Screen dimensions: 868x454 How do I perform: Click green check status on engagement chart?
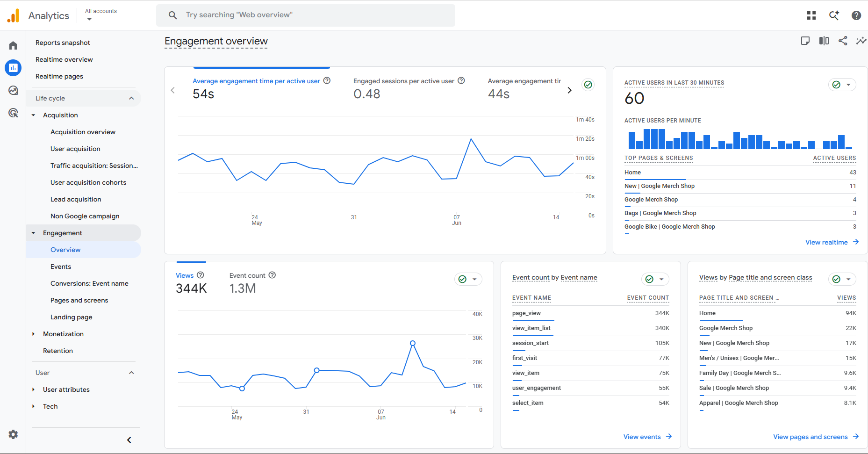click(588, 85)
